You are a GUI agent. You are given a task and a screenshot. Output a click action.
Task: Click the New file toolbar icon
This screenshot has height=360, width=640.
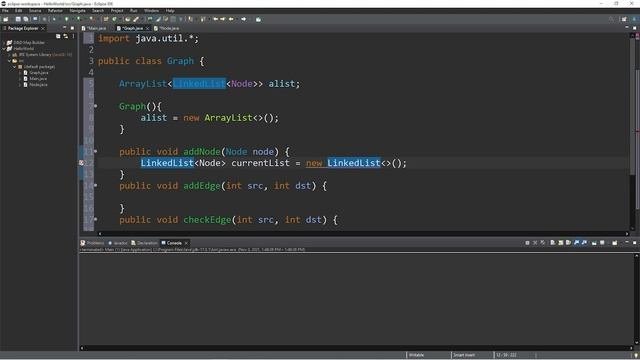[5, 19]
